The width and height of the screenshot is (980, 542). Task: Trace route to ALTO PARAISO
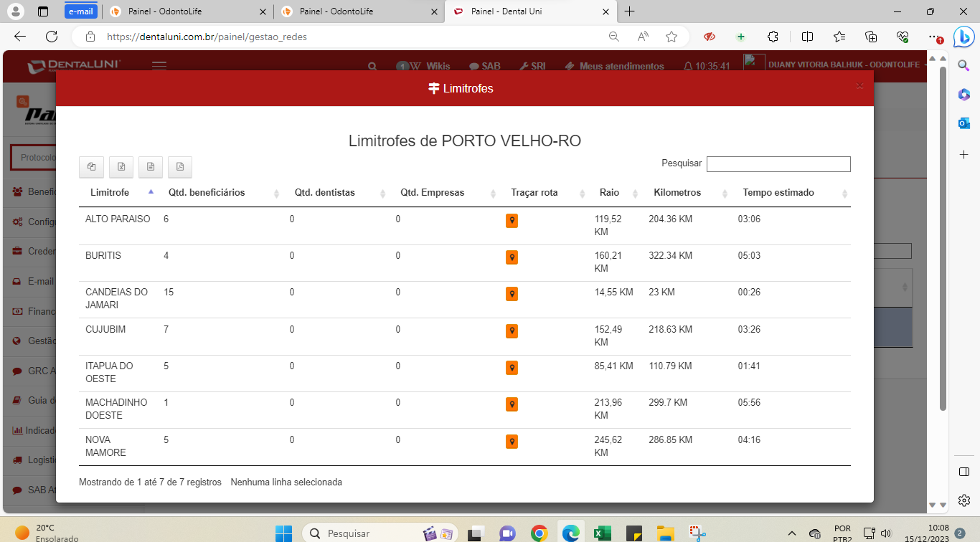point(512,221)
